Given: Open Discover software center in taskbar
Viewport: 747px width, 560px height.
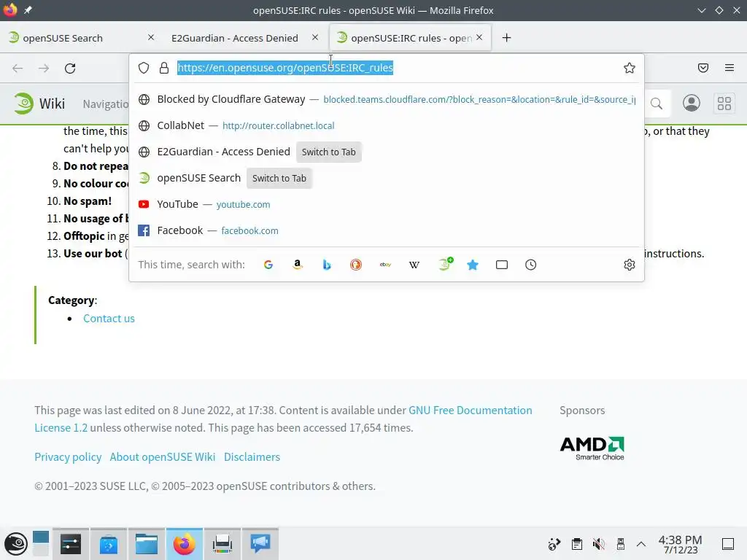Looking at the screenshot, I should [109, 544].
